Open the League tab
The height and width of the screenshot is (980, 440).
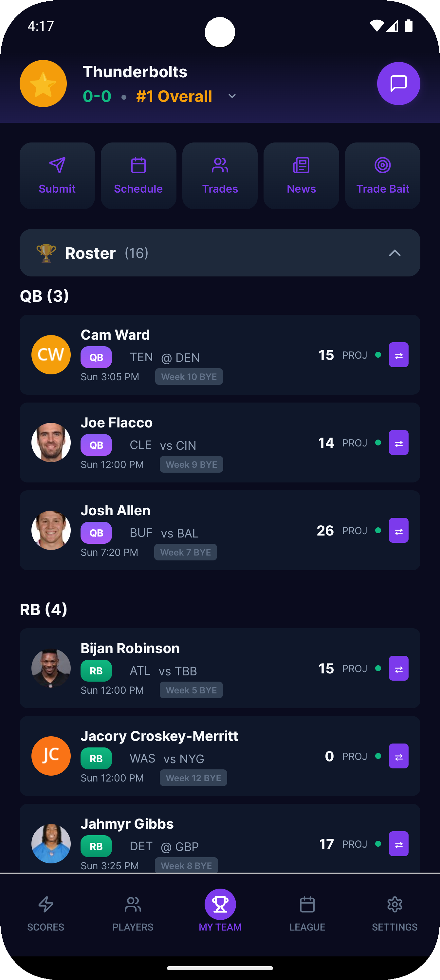(307, 910)
